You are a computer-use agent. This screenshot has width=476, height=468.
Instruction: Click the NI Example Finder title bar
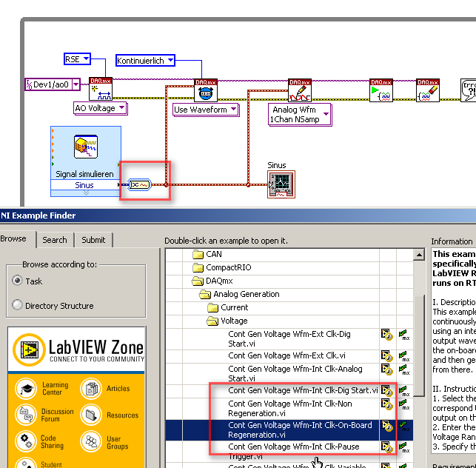238,215
